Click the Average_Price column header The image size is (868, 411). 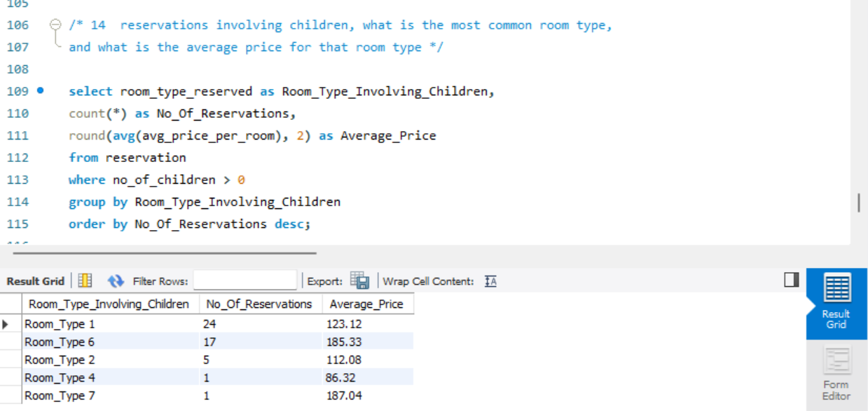click(366, 304)
